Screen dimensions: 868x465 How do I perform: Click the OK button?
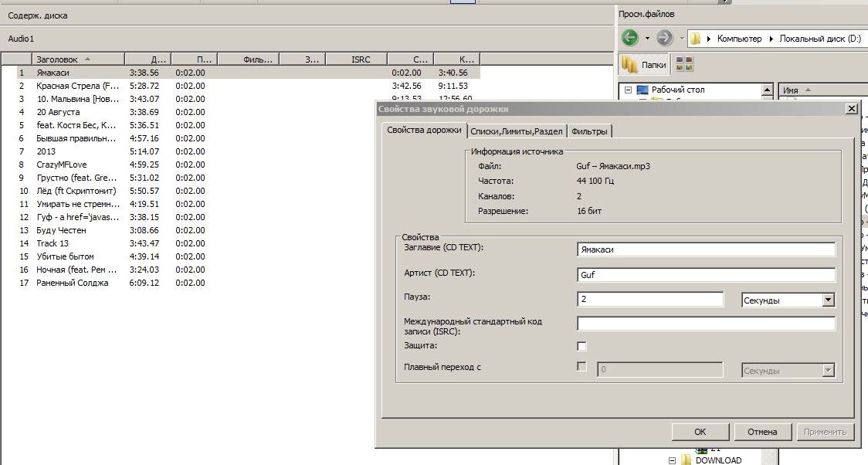700,432
